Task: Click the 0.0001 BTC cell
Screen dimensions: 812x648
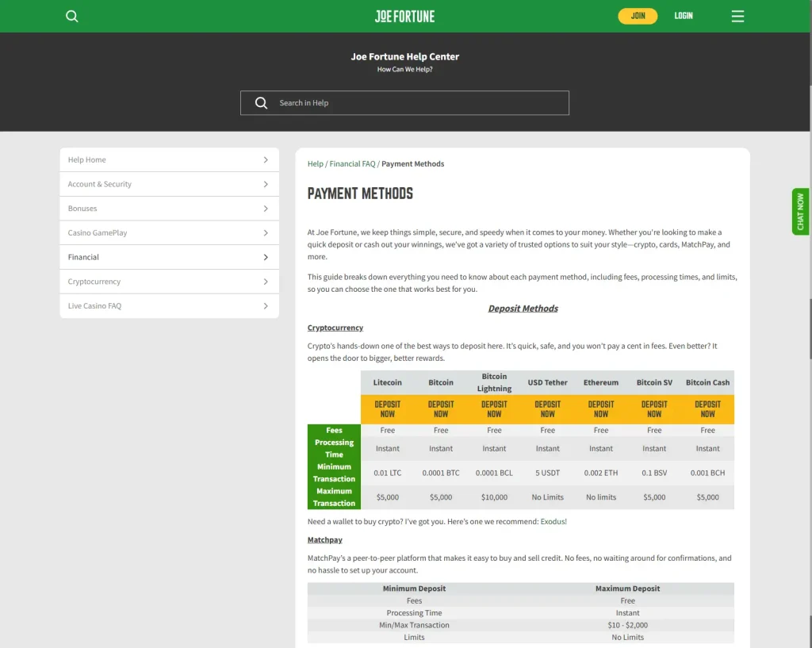Action: tap(441, 473)
